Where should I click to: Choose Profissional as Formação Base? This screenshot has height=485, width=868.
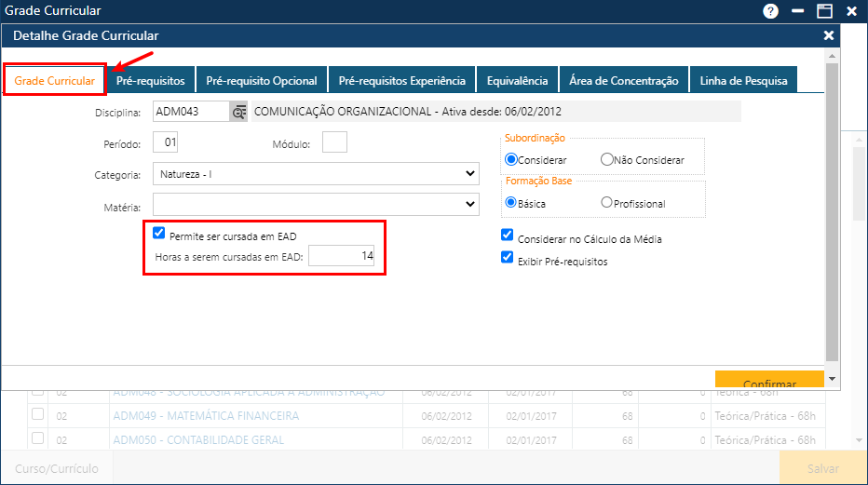coord(607,203)
